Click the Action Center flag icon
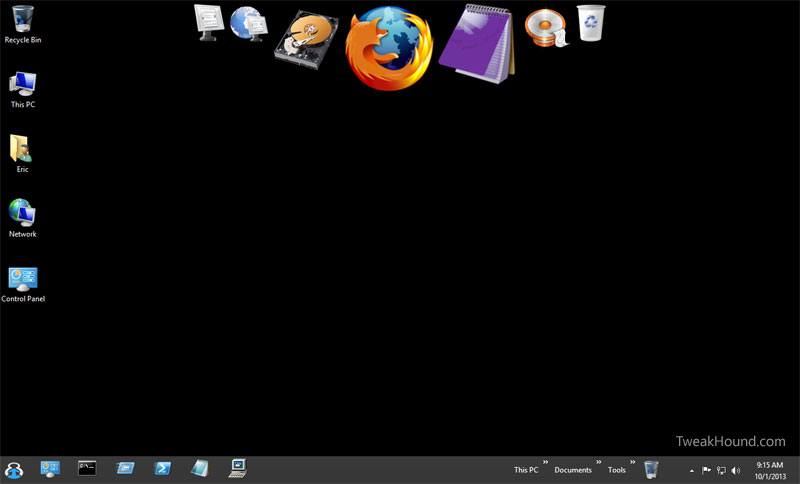This screenshot has height=484, width=800. coord(707,470)
